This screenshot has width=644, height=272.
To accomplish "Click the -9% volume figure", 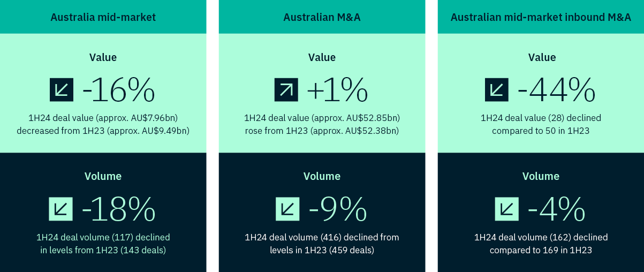I will (338, 209).
